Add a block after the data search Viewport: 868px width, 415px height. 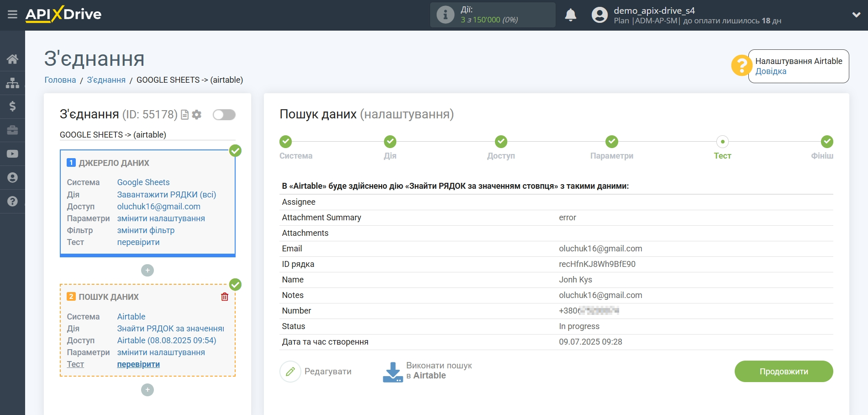click(x=147, y=390)
